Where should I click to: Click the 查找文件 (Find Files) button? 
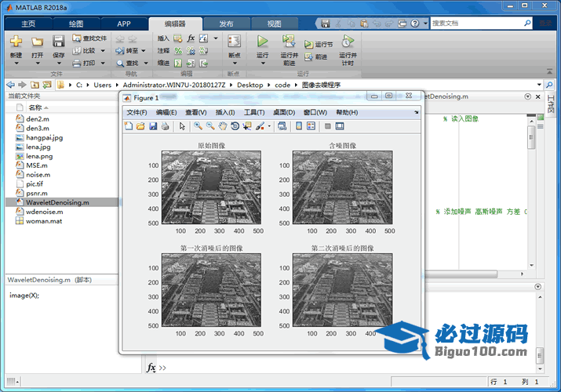(89, 38)
